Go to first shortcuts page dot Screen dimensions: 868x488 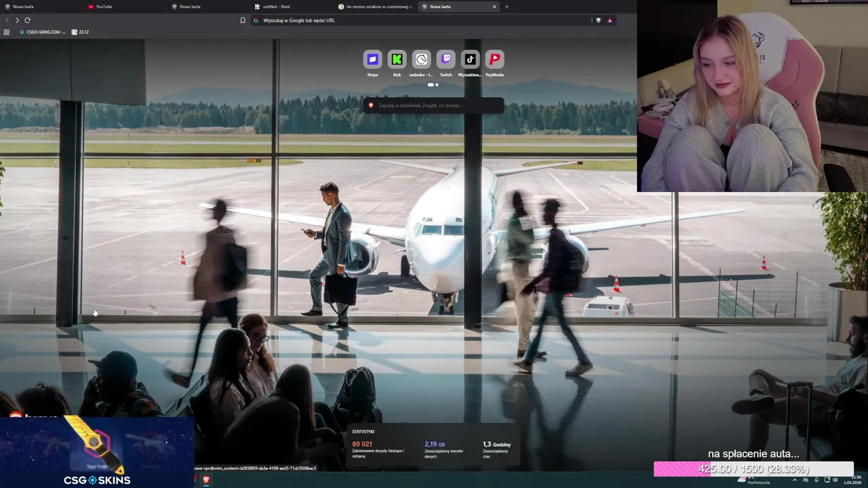coord(430,85)
